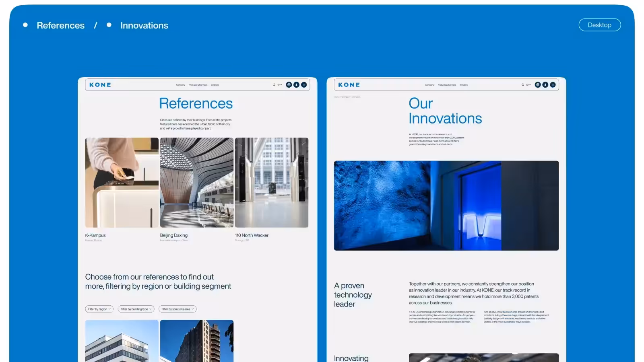Open the Filter by solutions area dropdown
Screen dimensions: 644x362
pos(178,309)
